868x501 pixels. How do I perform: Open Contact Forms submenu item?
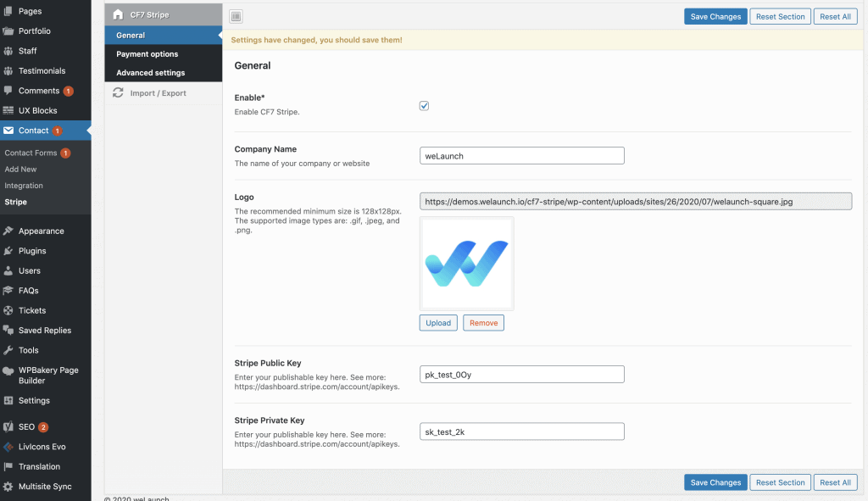(31, 153)
